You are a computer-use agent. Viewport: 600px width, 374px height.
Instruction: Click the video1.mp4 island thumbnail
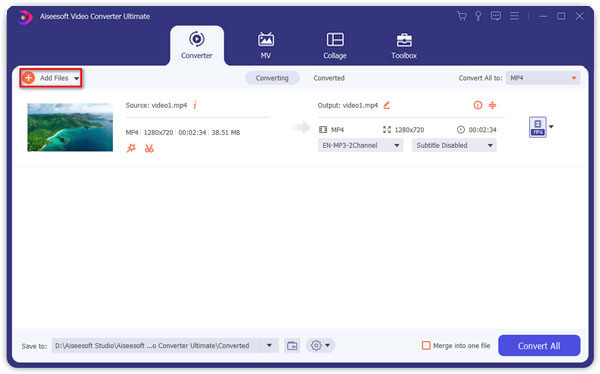pyautogui.click(x=70, y=127)
